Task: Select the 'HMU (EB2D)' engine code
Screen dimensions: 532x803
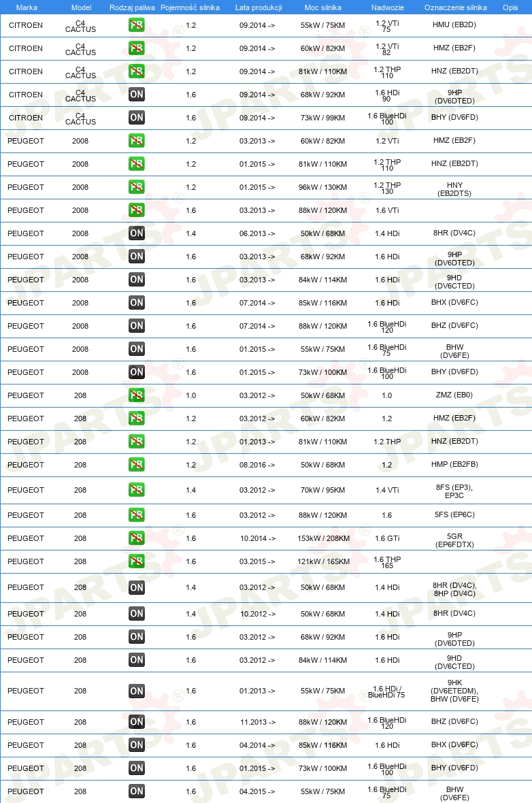Action: pos(454,24)
